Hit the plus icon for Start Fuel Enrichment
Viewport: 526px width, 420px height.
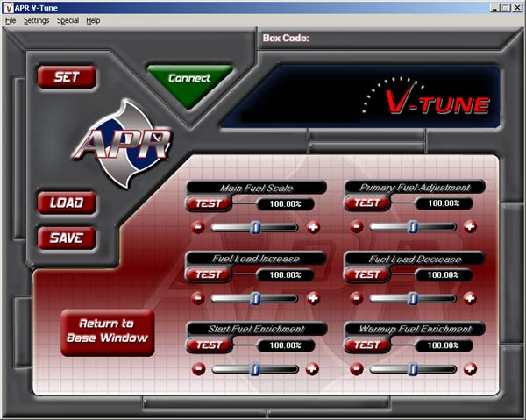[x=312, y=369]
